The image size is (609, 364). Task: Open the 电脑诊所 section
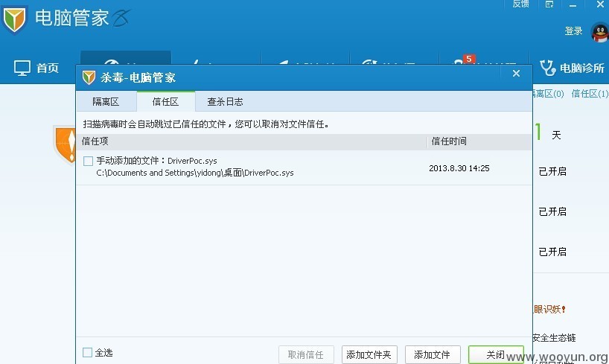click(x=572, y=68)
